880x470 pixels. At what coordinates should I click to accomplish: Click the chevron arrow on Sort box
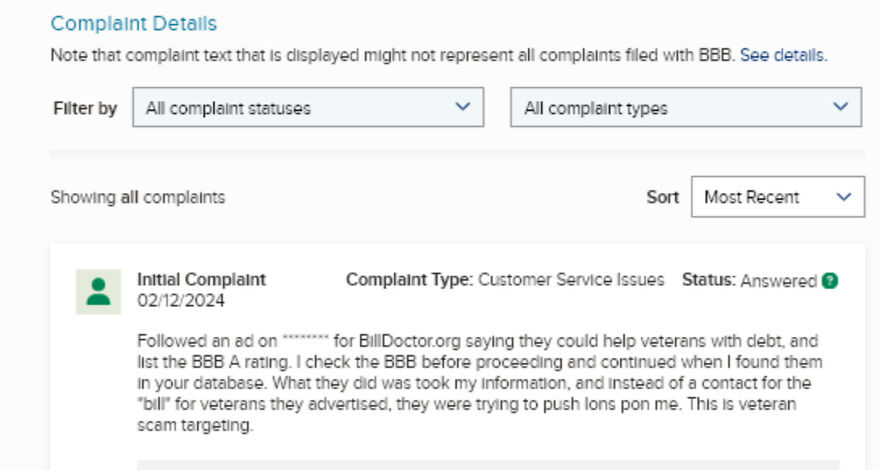[x=844, y=197]
